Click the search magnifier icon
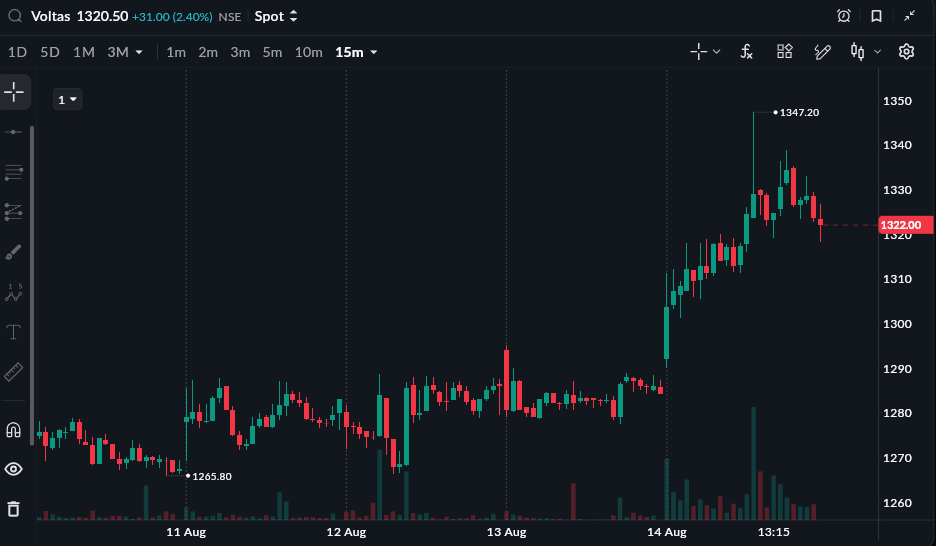The height and width of the screenshot is (546, 936). [15, 16]
